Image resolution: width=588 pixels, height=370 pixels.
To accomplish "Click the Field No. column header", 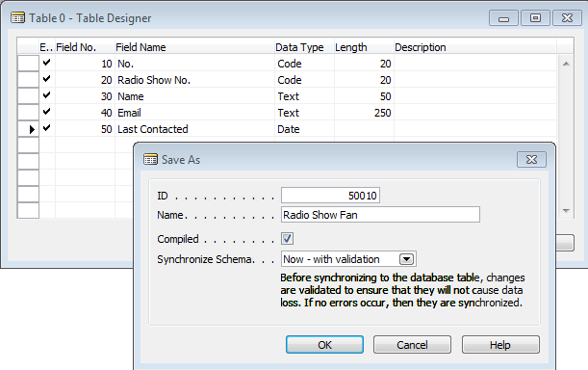I will tap(85, 47).
